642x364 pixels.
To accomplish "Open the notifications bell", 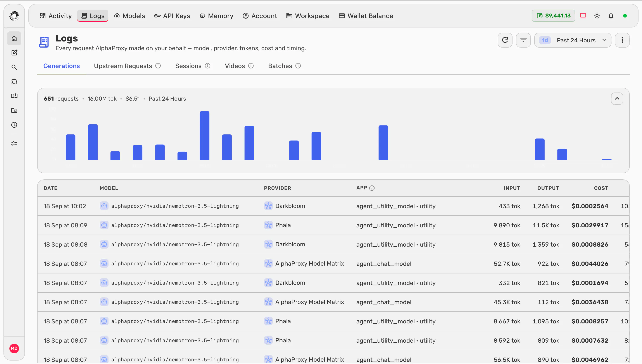I will point(611,16).
